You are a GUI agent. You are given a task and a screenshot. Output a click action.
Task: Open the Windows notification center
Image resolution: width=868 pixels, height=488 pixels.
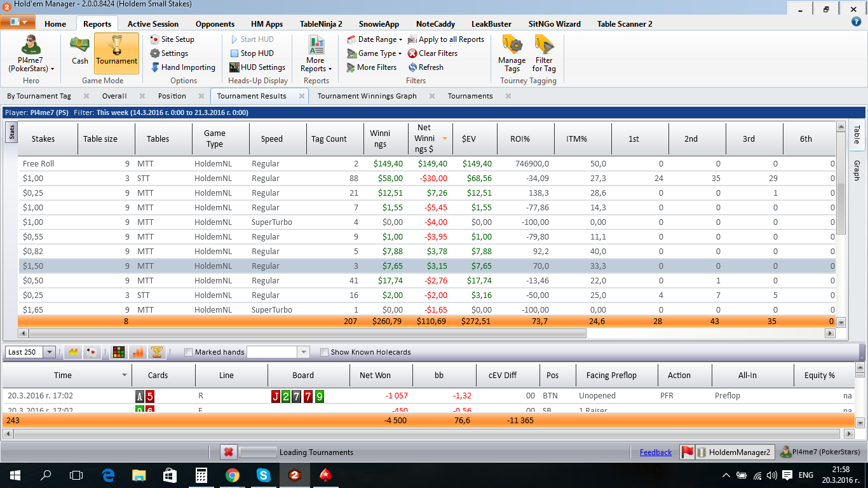[x=787, y=475]
